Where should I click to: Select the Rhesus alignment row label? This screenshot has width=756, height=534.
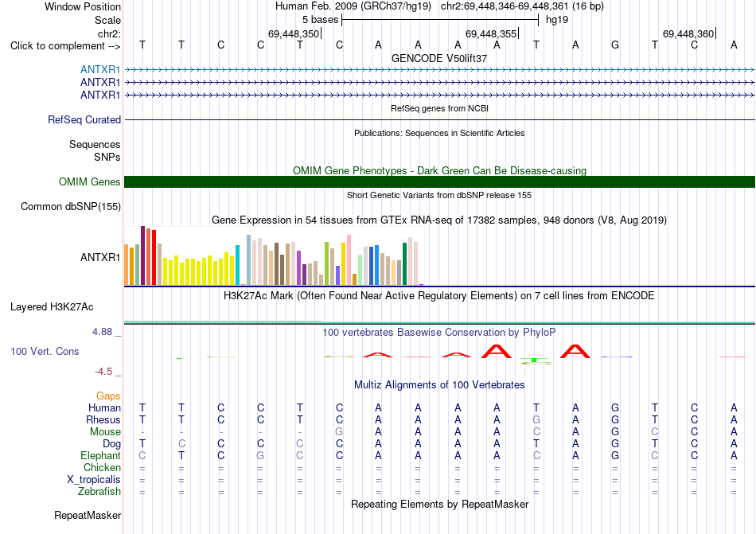click(103, 419)
